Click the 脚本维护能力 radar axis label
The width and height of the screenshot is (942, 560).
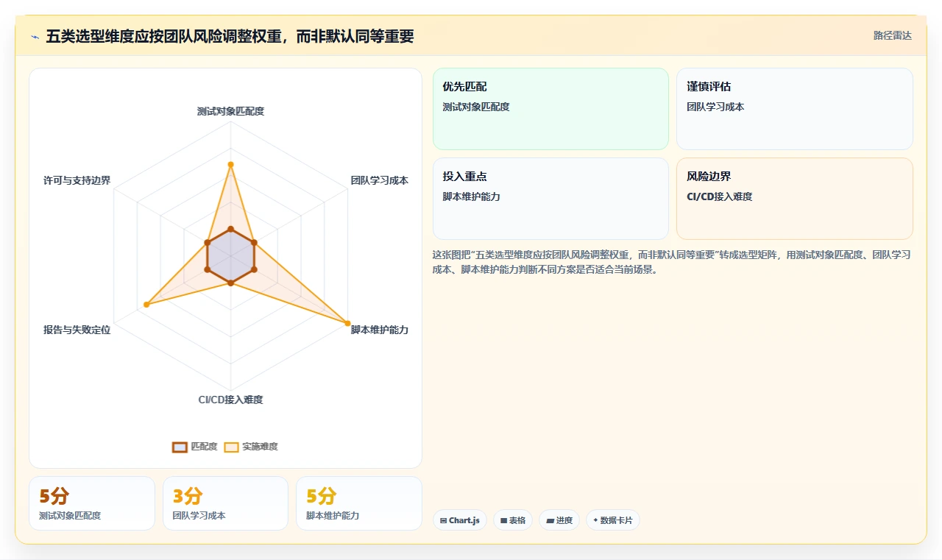(x=380, y=330)
